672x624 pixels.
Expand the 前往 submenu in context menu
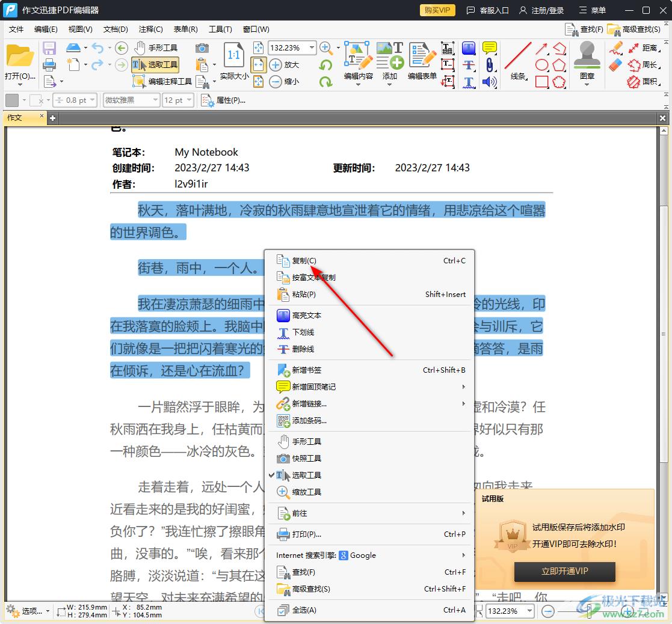tap(369, 513)
